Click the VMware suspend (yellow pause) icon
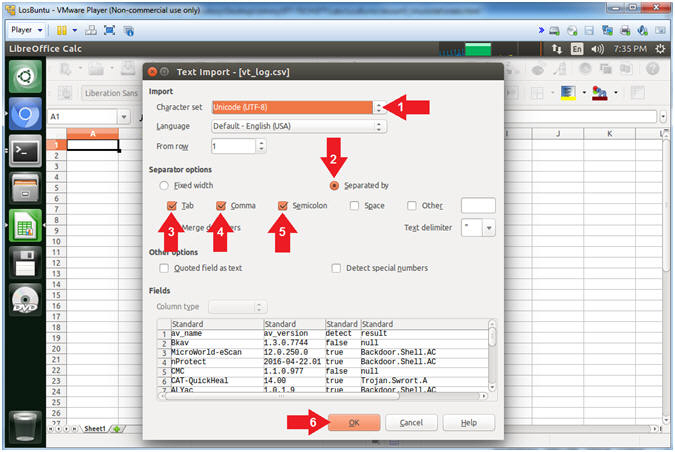The height and width of the screenshot is (452, 675). (62, 30)
